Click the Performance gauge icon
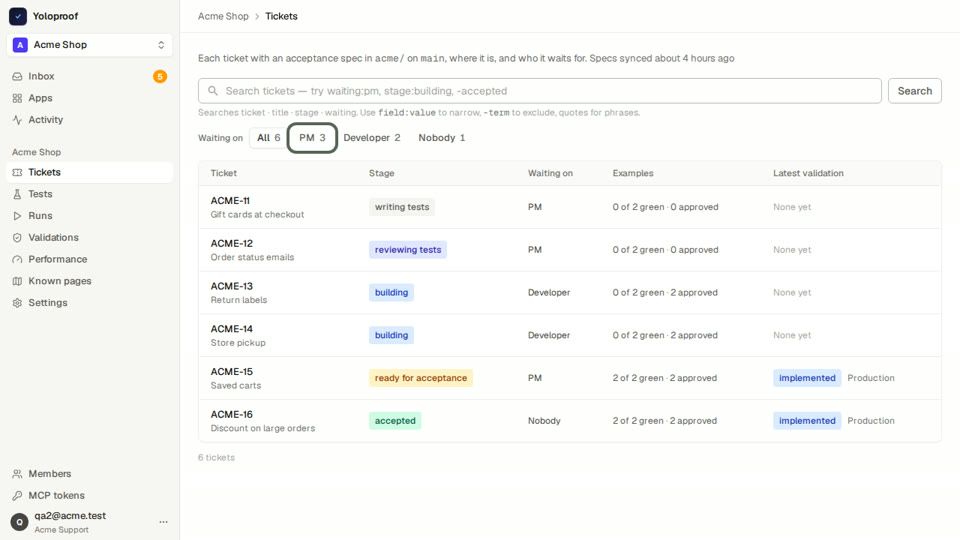960x540 pixels. coord(17,260)
